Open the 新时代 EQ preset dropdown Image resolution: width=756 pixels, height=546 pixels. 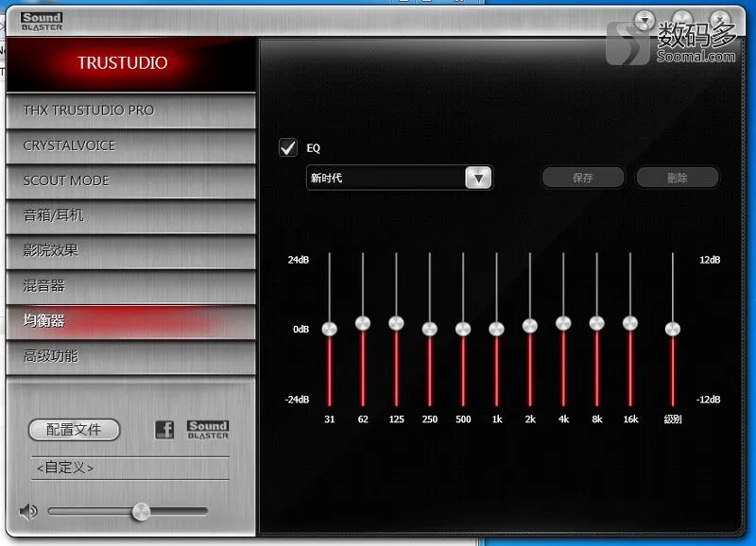399,178
